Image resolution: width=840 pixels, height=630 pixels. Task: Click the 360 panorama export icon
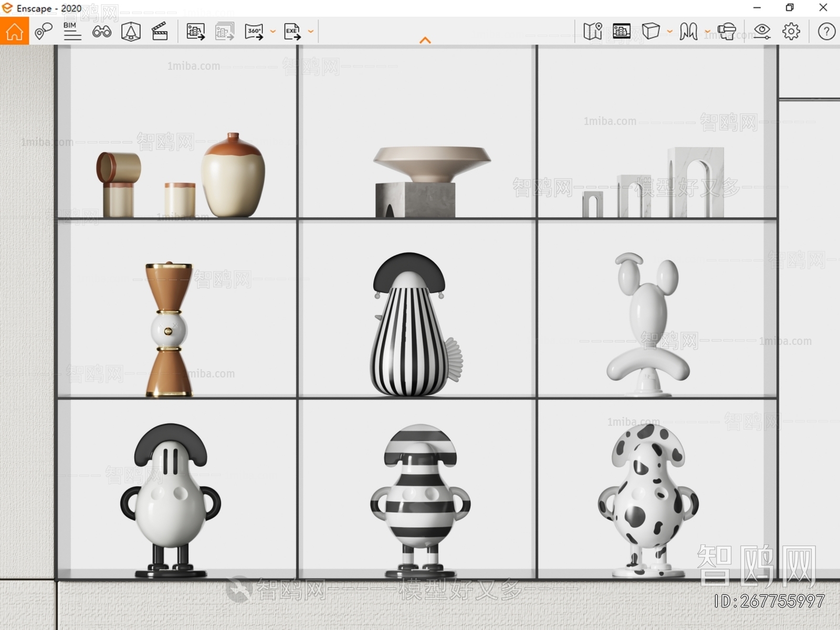(254, 31)
